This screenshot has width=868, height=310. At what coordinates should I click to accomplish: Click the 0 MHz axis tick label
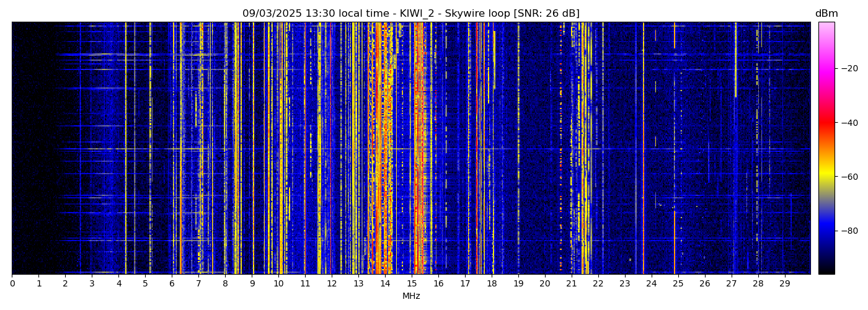pos(12,283)
